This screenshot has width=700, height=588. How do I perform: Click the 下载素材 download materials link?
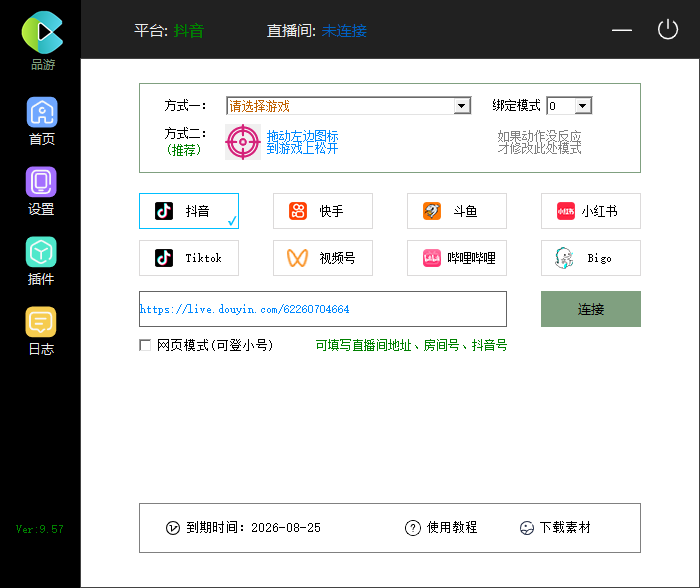click(x=555, y=528)
